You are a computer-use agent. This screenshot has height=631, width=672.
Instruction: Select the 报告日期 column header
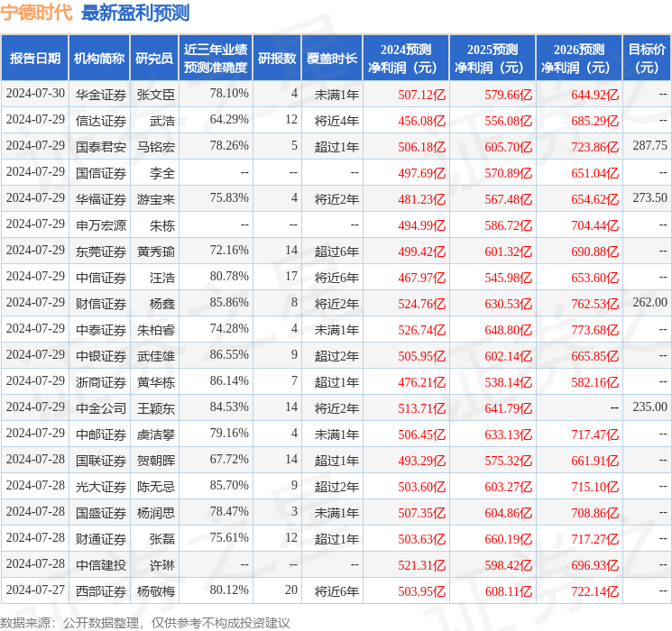tap(34, 59)
